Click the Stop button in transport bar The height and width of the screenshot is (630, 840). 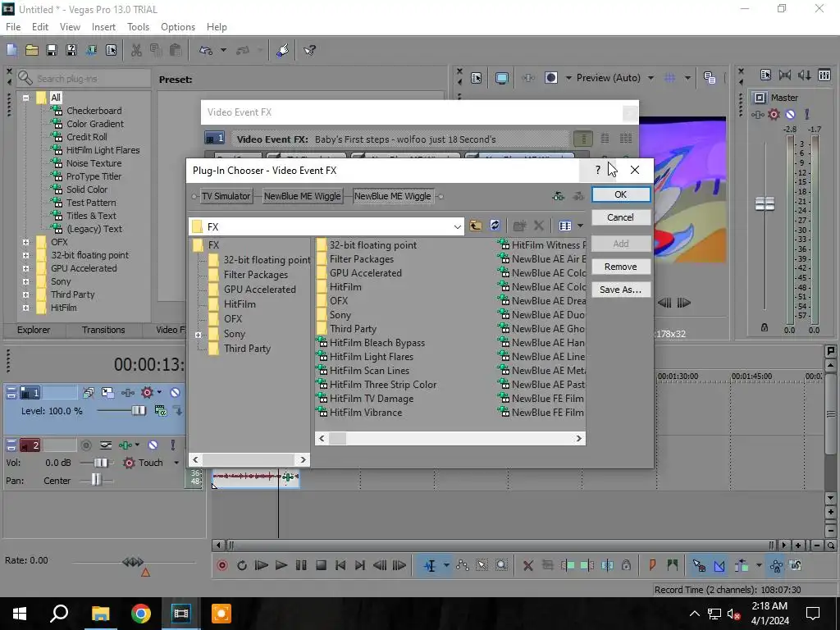click(321, 565)
